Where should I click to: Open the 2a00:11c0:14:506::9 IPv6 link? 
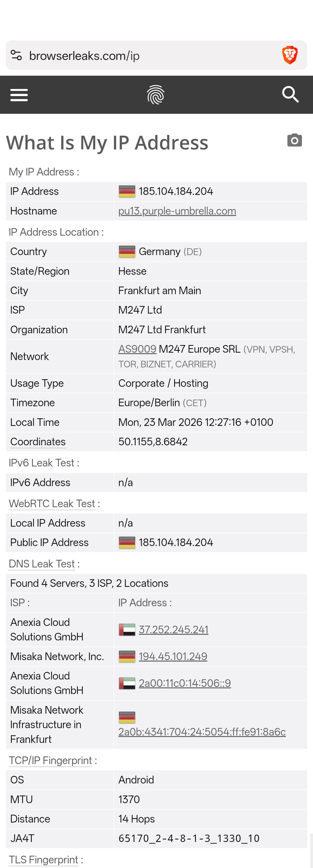[185, 683]
